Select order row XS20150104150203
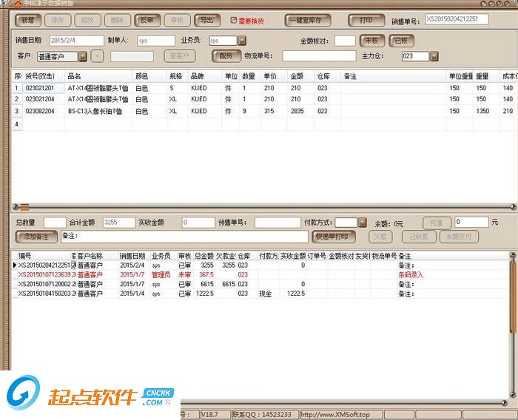518x420 pixels. click(x=260, y=294)
